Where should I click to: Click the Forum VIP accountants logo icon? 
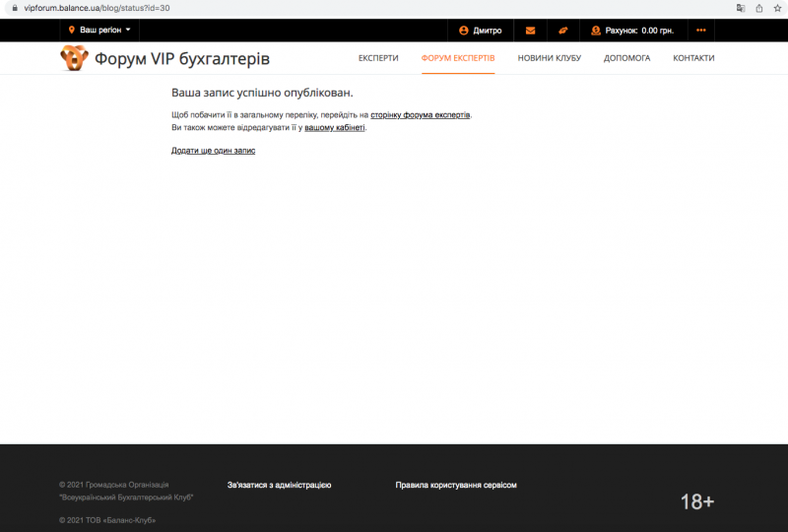click(75, 58)
